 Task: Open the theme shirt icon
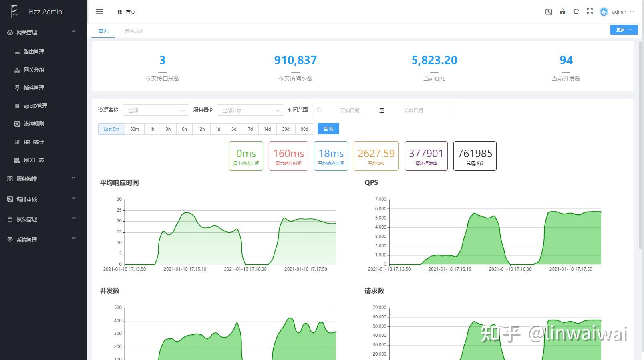coord(576,12)
